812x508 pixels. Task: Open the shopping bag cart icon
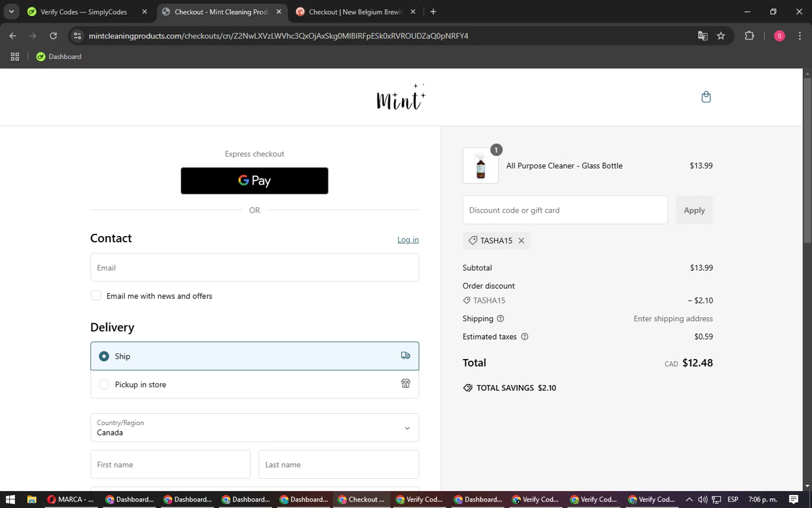tap(706, 97)
